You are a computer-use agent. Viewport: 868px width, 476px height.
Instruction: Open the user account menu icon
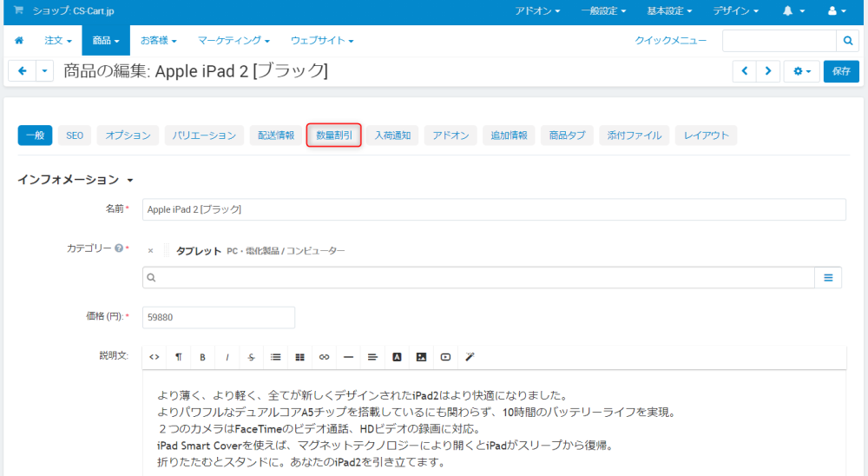pos(837,10)
